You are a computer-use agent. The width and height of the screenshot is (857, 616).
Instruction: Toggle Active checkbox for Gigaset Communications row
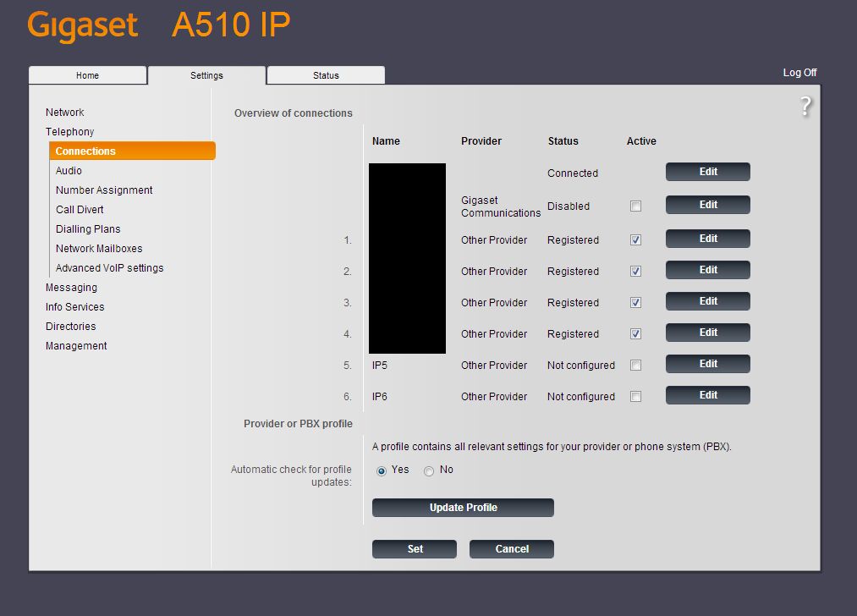point(635,206)
